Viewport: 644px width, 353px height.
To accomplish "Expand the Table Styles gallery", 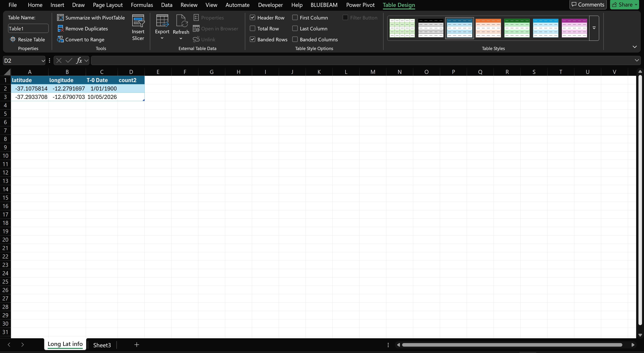I will 594,28.
